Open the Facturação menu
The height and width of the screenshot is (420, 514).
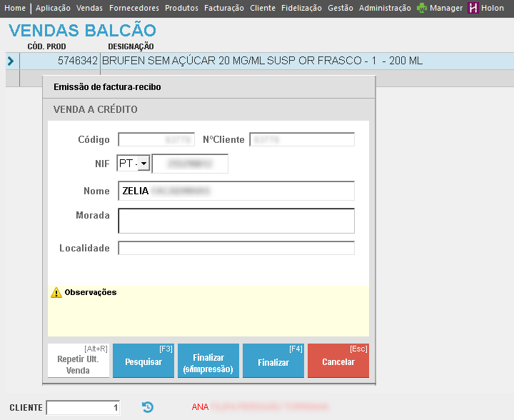(x=223, y=9)
